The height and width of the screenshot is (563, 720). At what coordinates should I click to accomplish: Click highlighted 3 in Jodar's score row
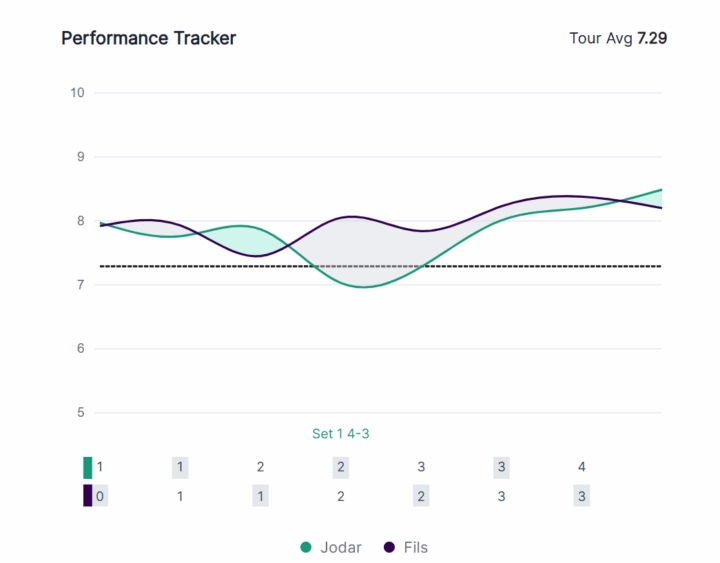pos(501,467)
